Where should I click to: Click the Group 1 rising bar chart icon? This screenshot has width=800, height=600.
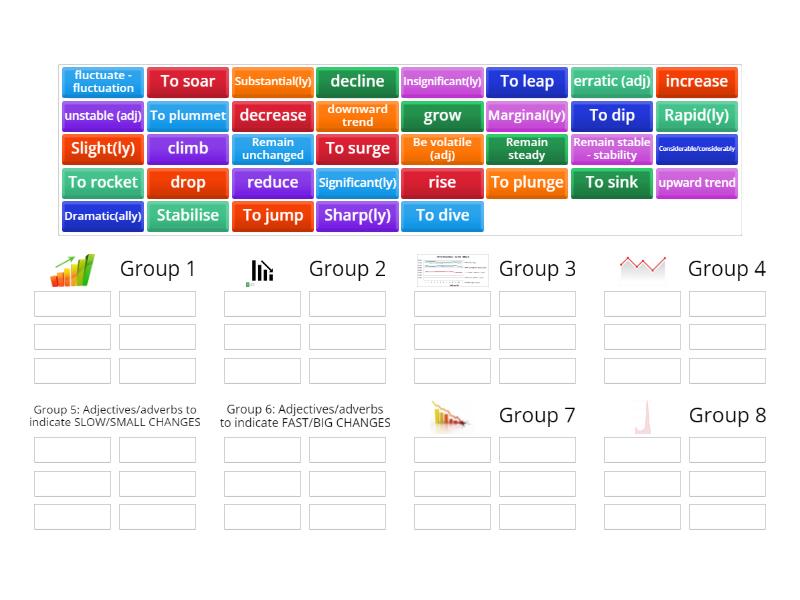pos(70,267)
